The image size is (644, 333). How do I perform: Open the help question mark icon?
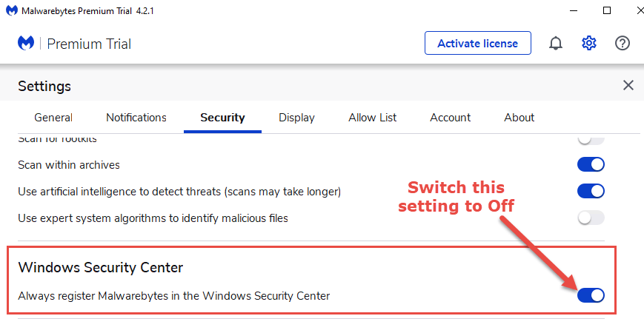[x=623, y=44]
